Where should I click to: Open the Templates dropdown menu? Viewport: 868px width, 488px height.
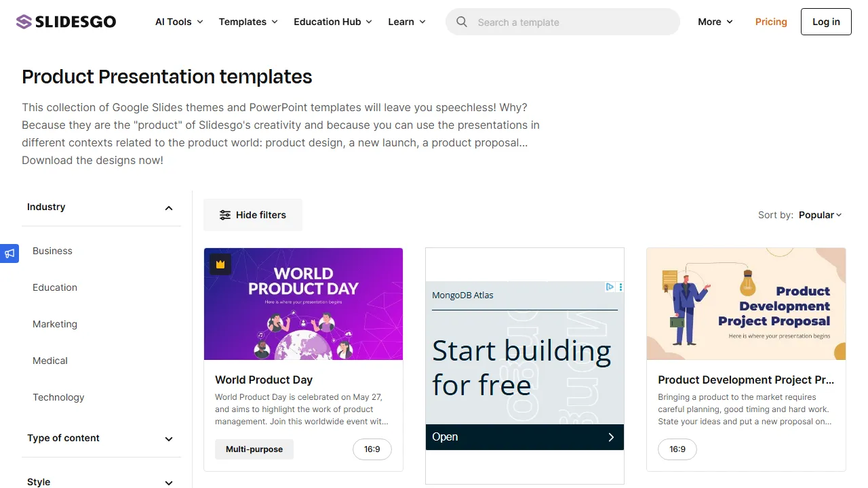click(248, 22)
